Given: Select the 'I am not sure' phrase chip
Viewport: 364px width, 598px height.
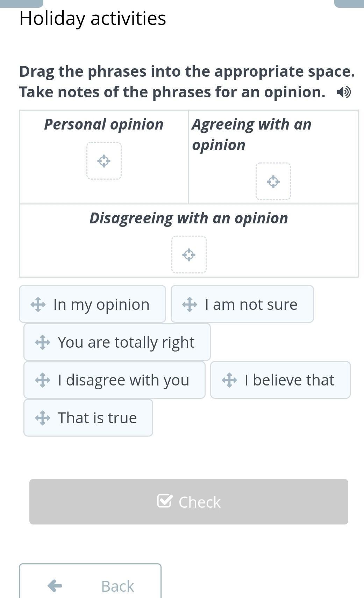Looking at the screenshot, I should click(242, 304).
